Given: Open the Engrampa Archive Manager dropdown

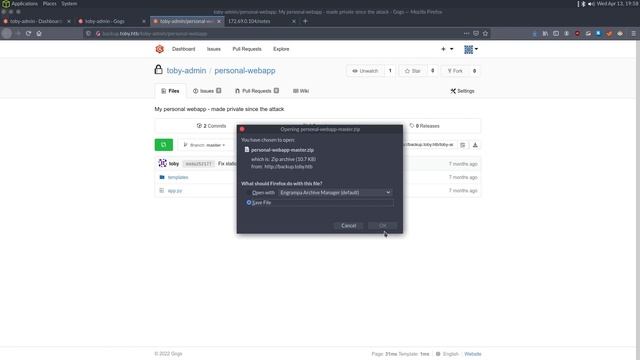Looking at the screenshot, I should click(336, 192).
